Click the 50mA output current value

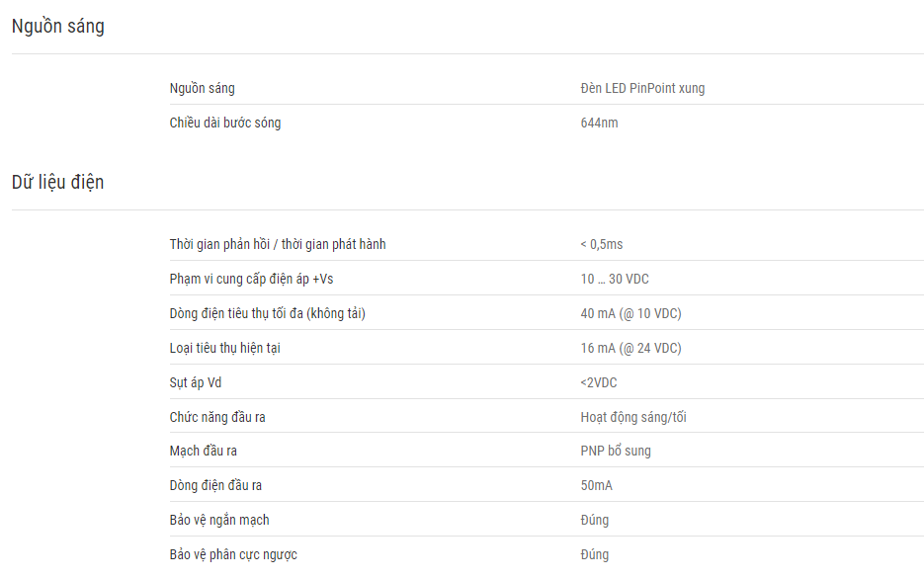coord(596,486)
